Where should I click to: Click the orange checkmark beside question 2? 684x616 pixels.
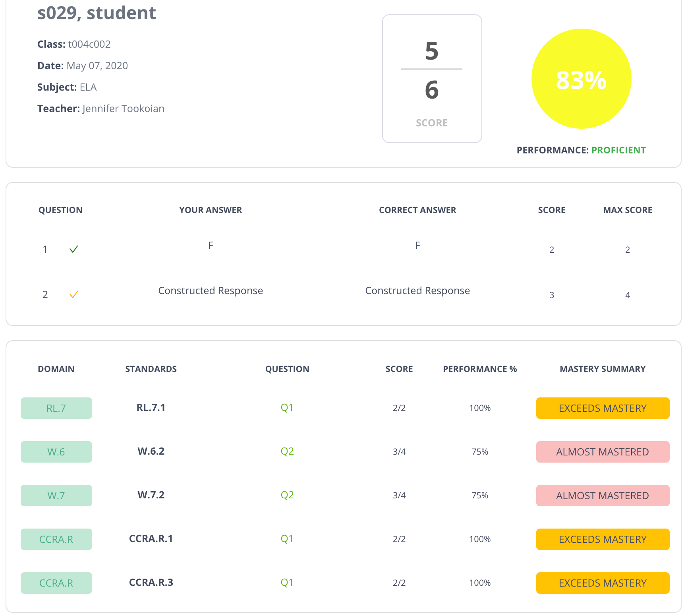tap(74, 294)
